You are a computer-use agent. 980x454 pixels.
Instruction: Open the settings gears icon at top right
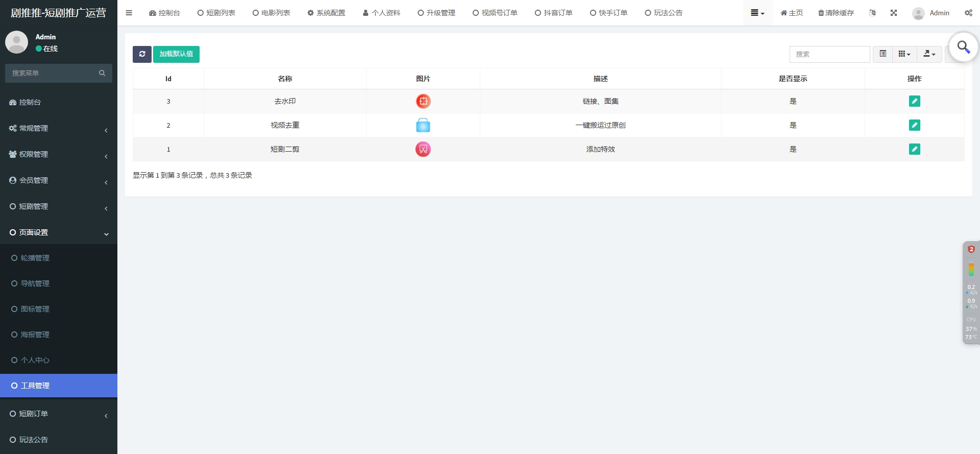(x=968, y=13)
